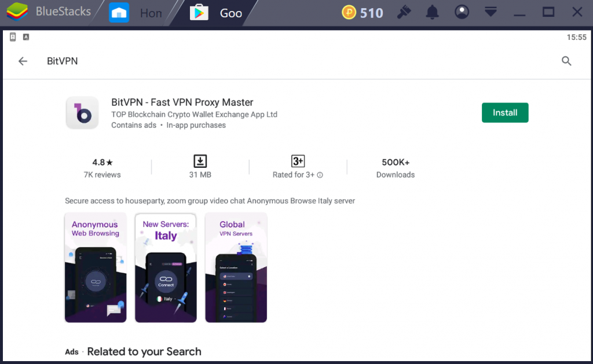View the Anonymous Web Browsing screenshot
The image size is (593, 364).
[95, 267]
